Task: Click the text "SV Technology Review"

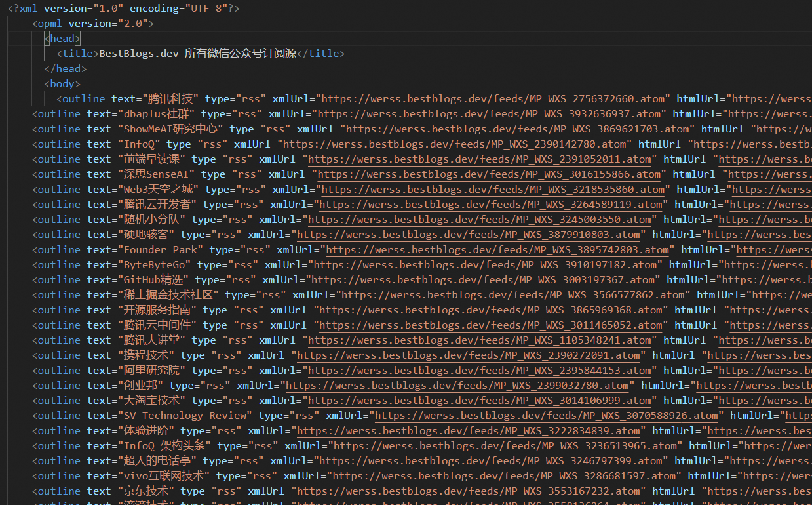Action: (186, 416)
